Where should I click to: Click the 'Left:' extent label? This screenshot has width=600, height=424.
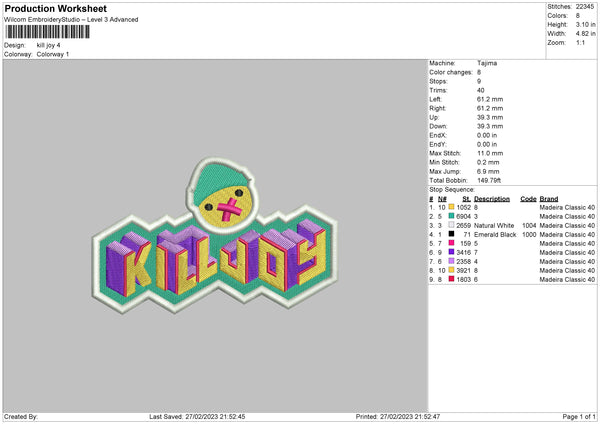435,99
